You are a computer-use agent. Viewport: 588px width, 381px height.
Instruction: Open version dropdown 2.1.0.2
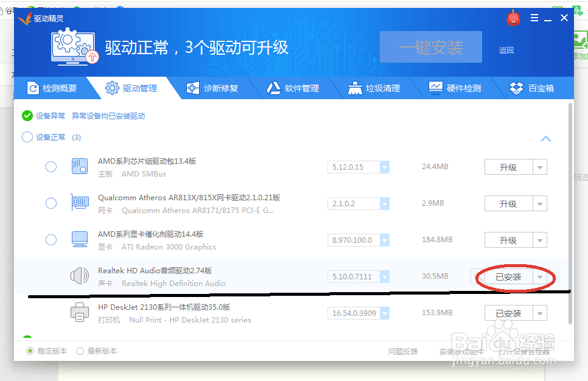click(x=384, y=204)
